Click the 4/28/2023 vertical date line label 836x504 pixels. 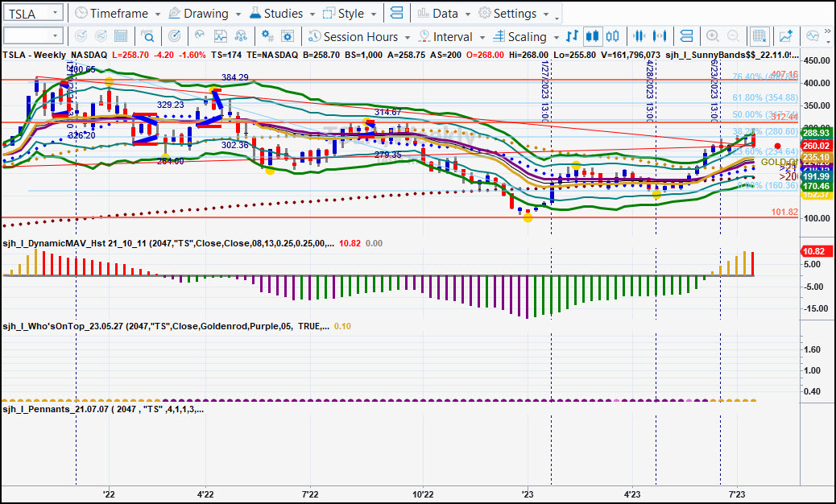click(649, 91)
